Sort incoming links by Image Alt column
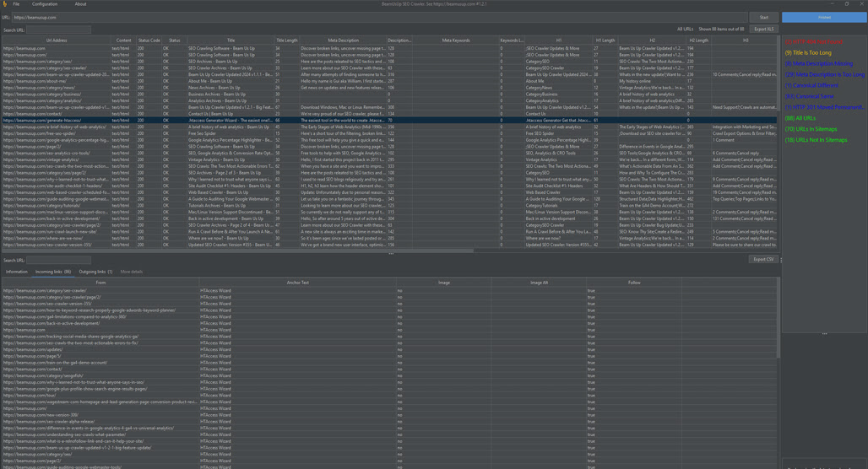This screenshot has width=868, height=469. coord(539,283)
